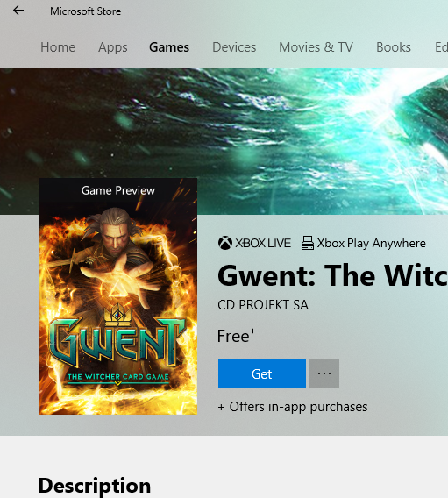
Task: Click the 'Game Preview' banner label
Action: pos(118,190)
